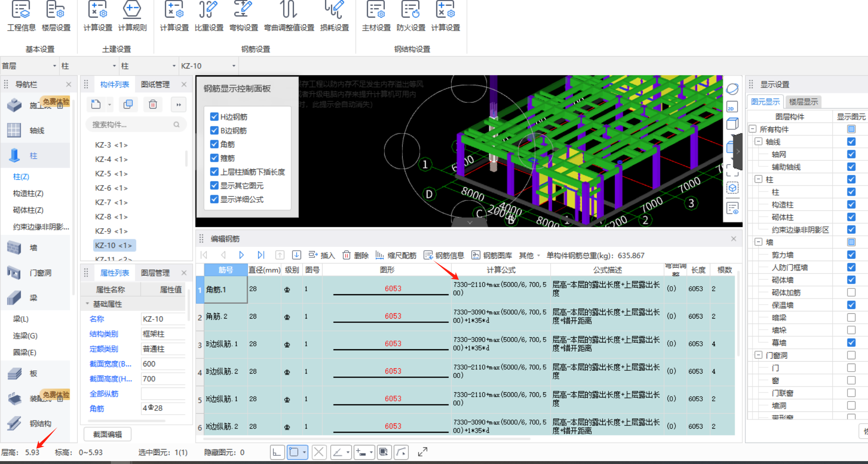Viewport: 868px width, 464px height.
Task: Jump to last rebar record arrow
Action: click(260, 255)
